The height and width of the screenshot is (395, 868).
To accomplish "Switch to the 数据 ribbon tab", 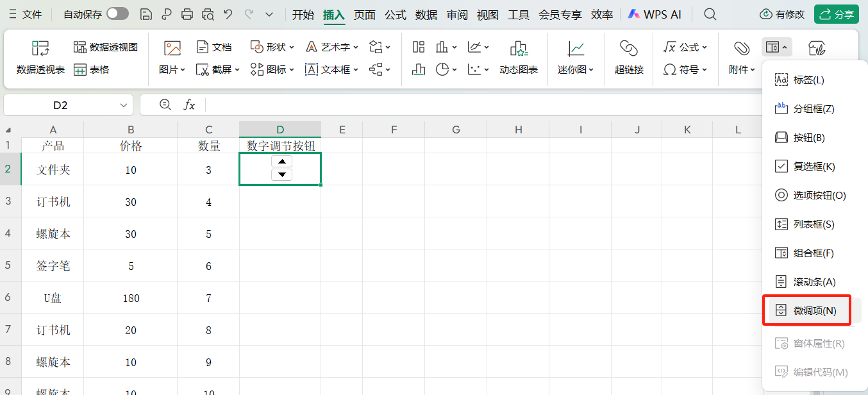I will coord(426,13).
